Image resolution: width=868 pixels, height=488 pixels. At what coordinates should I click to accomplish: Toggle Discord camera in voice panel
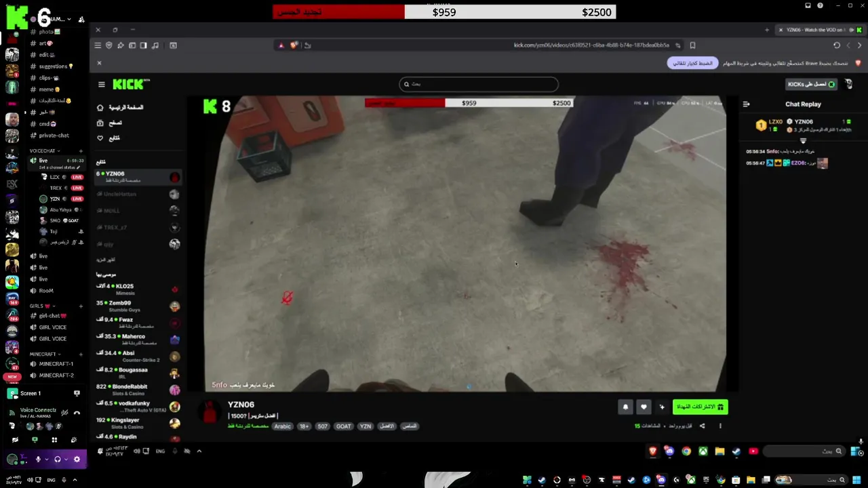coord(15,439)
